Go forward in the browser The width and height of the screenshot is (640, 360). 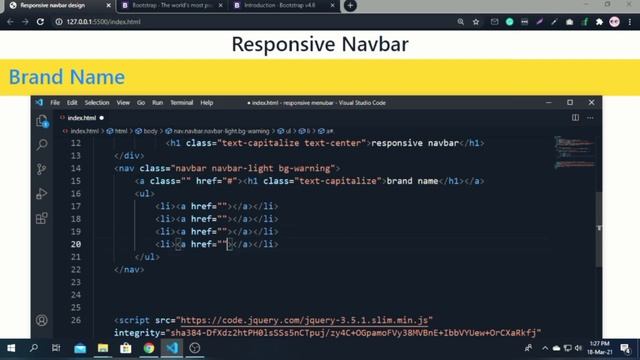coord(25,22)
